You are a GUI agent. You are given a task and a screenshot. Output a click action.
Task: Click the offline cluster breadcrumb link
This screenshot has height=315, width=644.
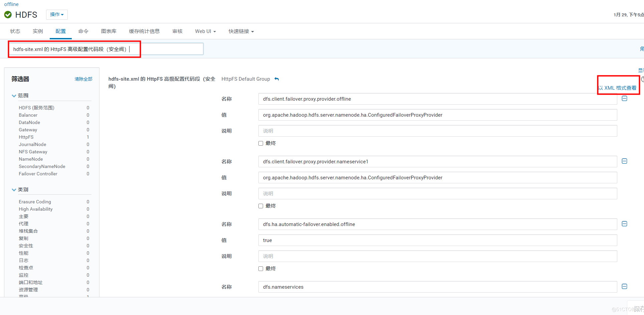click(11, 4)
